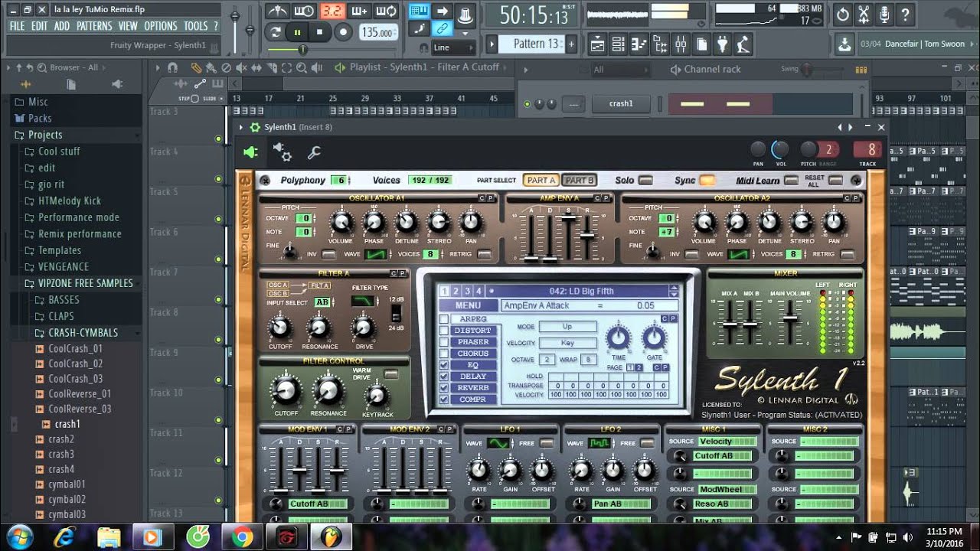Viewport: 980px width, 551px height.
Task: Disable the EQ effect checkbox
Action: pyautogui.click(x=444, y=365)
